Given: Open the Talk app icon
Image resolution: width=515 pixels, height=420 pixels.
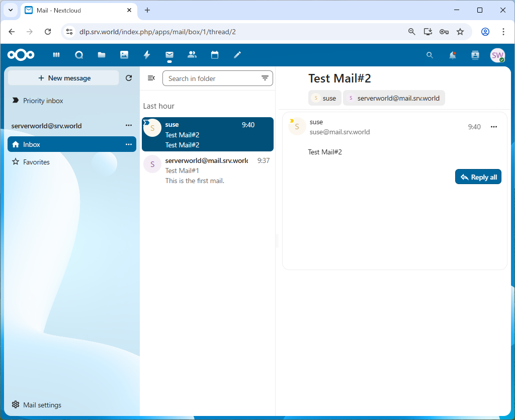Looking at the screenshot, I should (x=79, y=55).
